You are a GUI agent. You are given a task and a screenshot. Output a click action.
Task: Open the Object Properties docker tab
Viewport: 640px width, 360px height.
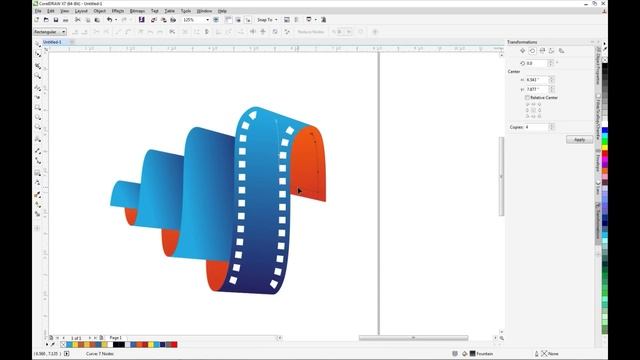click(598, 65)
